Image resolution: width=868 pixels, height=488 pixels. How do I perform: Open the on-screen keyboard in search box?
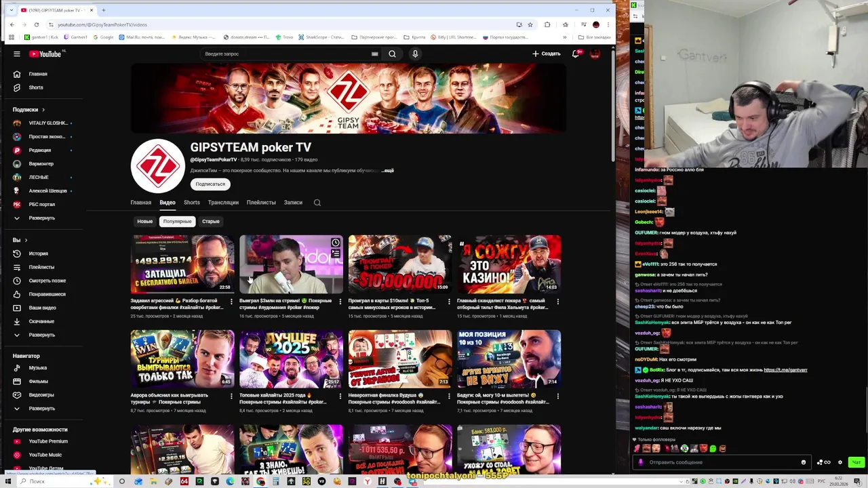pos(374,54)
